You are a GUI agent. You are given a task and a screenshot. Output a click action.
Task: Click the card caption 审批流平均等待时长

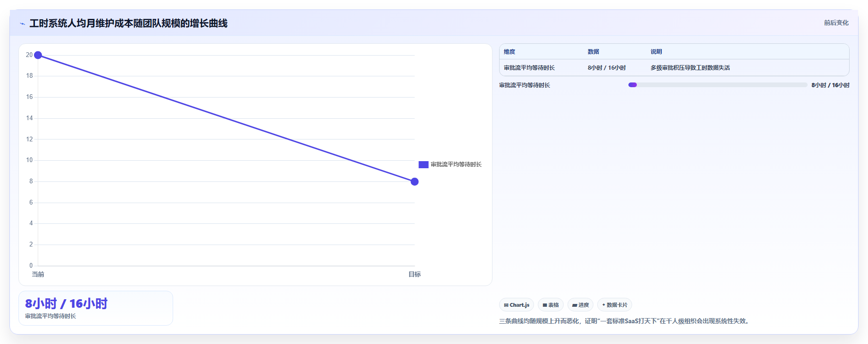coord(50,316)
